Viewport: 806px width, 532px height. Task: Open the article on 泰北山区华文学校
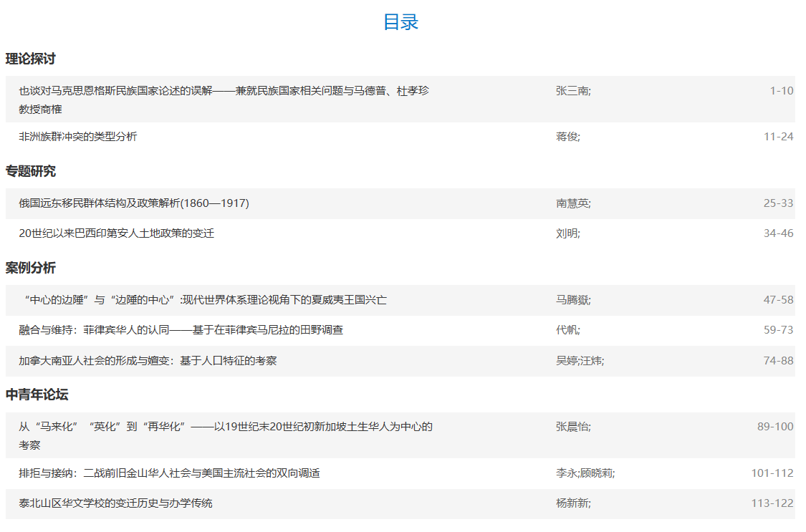tap(115, 503)
